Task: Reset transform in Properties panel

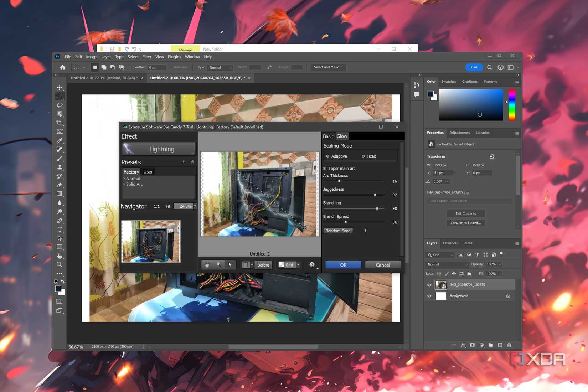Action: click(492, 156)
